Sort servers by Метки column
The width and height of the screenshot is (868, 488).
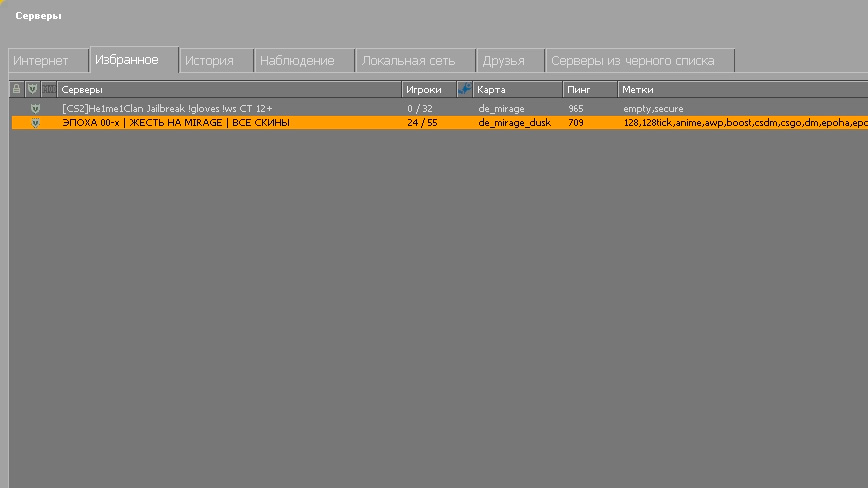coord(743,89)
